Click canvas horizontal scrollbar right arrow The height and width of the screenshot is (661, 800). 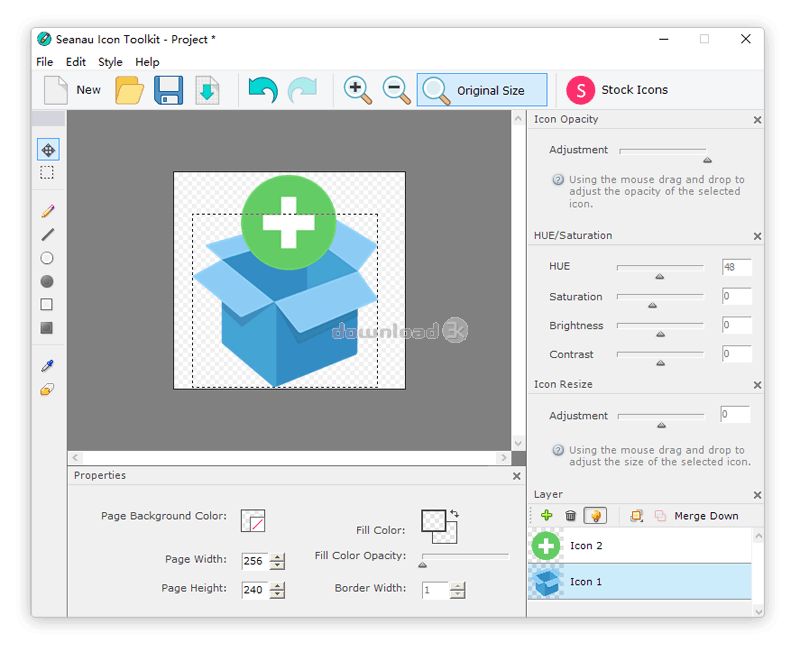pyautogui.click(x=504, y=457)
